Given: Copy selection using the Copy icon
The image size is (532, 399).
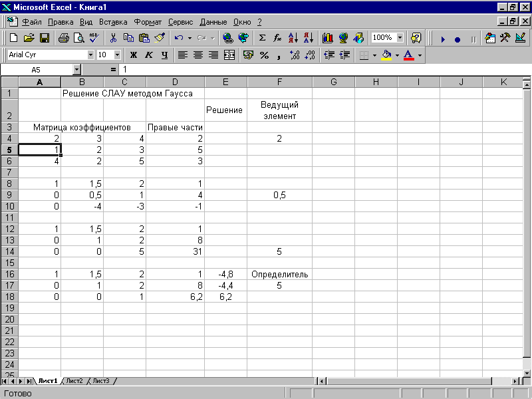Looking at the screenshot, I should [x=128, y=38].
